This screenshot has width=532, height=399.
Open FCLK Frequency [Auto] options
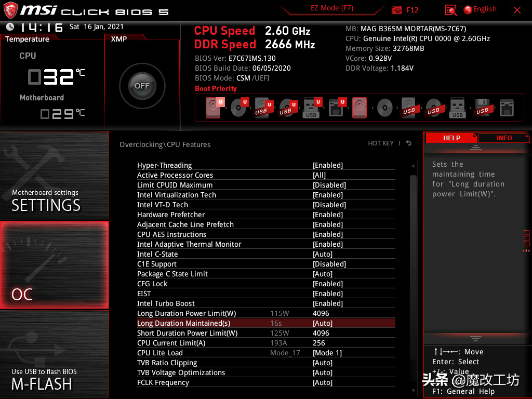[x=322, y=382]
